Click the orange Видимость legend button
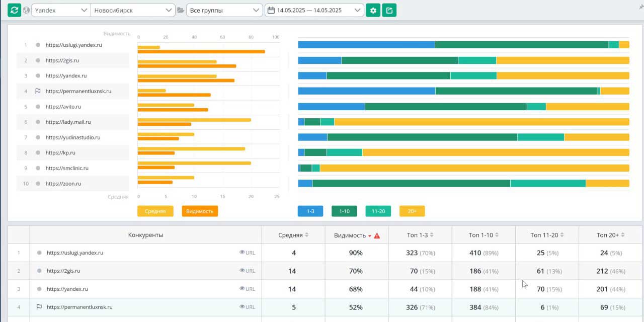Image resolution: width=644 pixels, height=322 pixels. pos(200,211)
